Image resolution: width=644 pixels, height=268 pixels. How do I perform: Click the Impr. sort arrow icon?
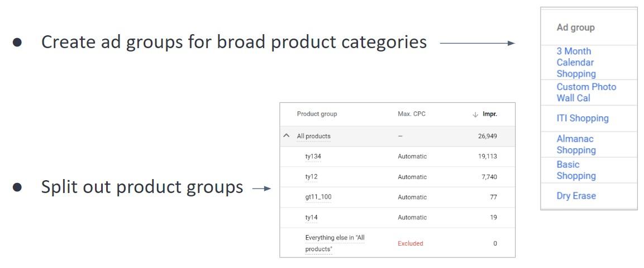(475, 114)
